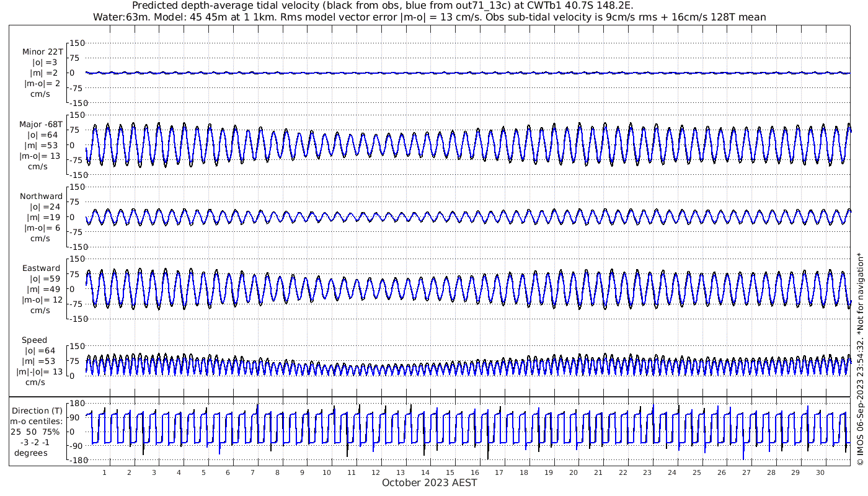Select the 'Northward' panel label
The width and height of the screenshot is (868, 496).
pyautogui.click(x=41, y=197)
